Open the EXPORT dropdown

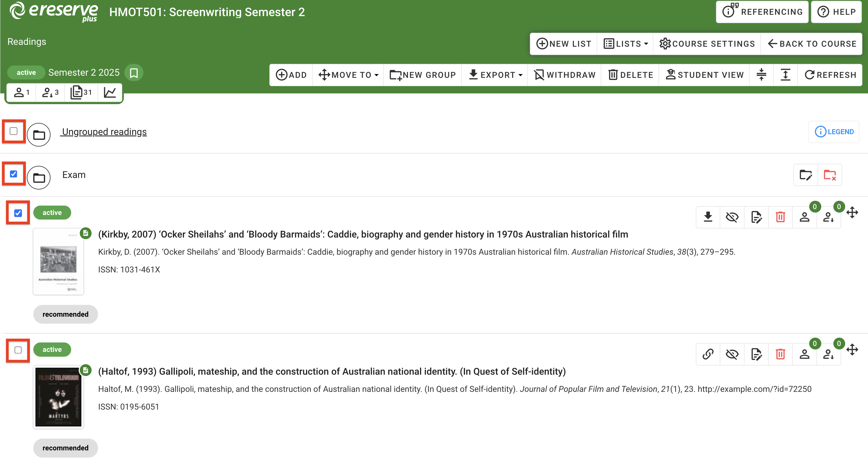click(494, 75)
